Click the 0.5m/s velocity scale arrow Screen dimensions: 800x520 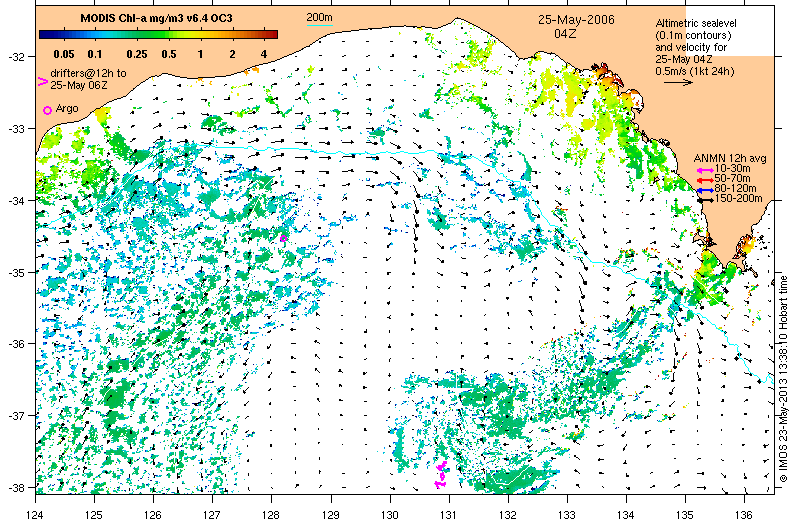pyautogui.click(x=678, y=82)
